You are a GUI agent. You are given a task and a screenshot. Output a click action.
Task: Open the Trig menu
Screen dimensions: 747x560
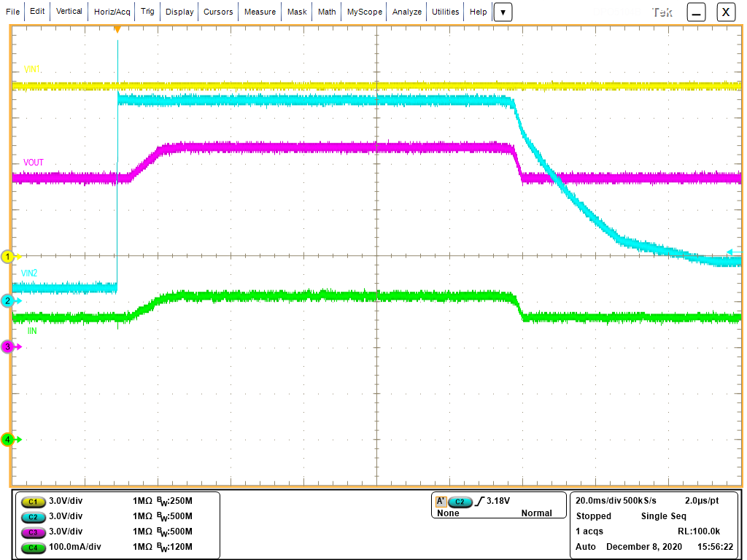click(147, 12)
